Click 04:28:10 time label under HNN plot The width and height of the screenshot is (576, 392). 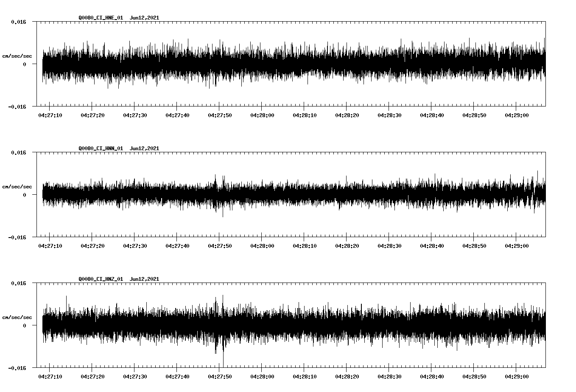tap(305, 246)
